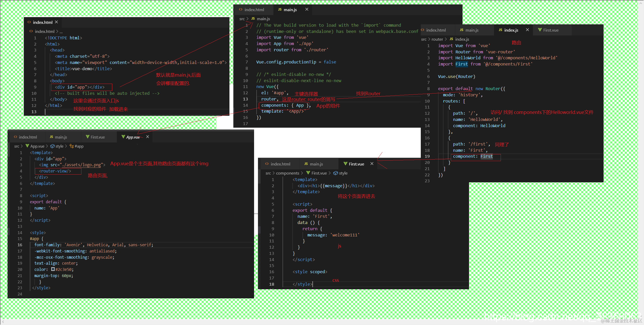This screenshot has height=325, width=644.
Task: Click JS icon on main.js breadcrumb
Action: [253, 18]
